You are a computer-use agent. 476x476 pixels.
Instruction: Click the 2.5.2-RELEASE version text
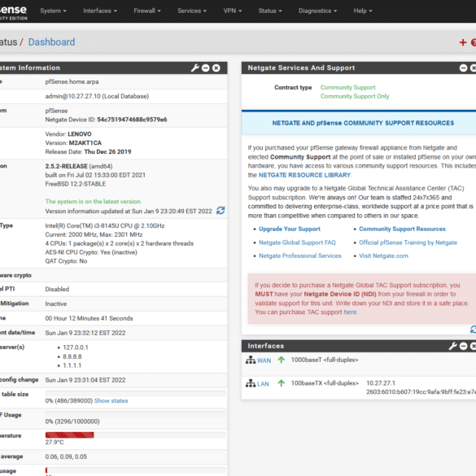coord(66,166)
